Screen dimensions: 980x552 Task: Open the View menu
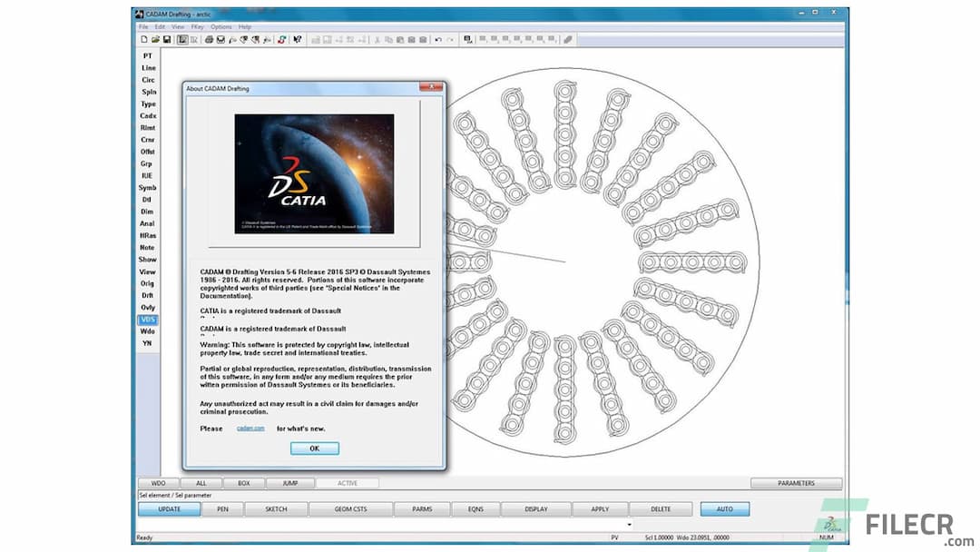(x=178, y=26)
